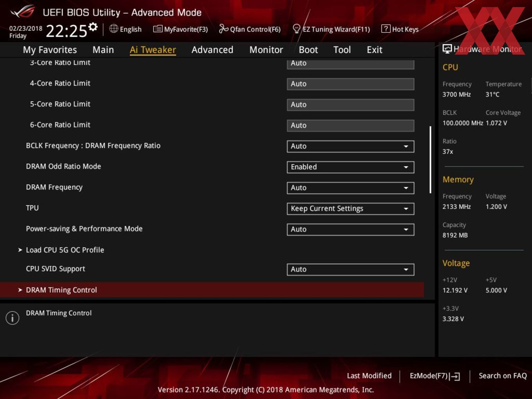532x399 pixels.
Task: Click the +3.3V 3.328 V reading
Action: pos(453,319)
